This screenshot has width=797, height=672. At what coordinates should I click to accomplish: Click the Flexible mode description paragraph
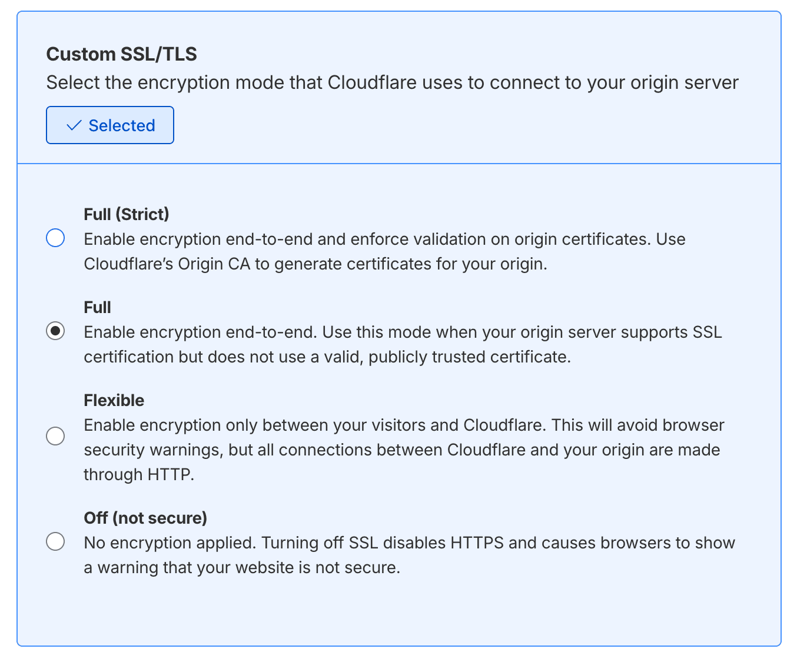pyautogui.click(x=403, y=450)
